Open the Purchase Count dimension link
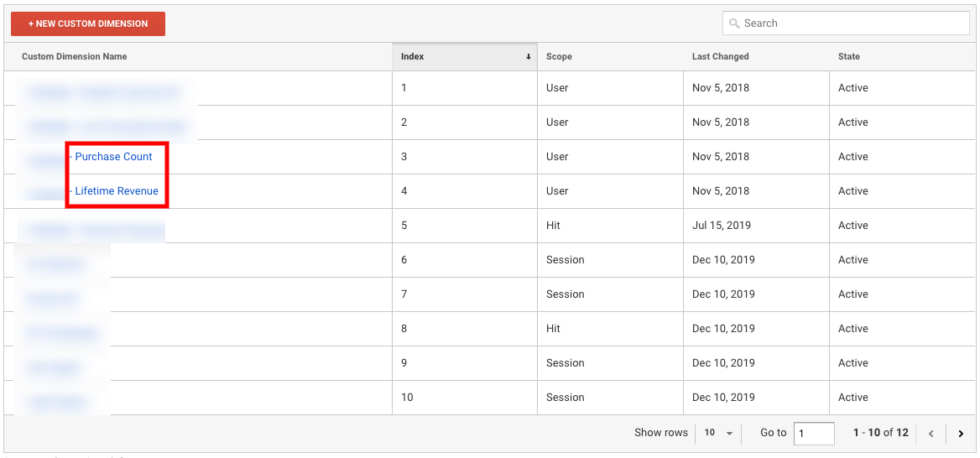 113,157
